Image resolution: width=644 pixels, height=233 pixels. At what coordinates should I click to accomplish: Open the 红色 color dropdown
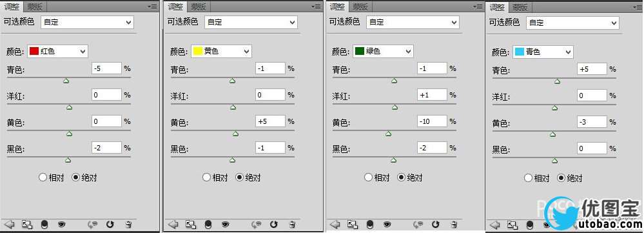coord(57,51)
